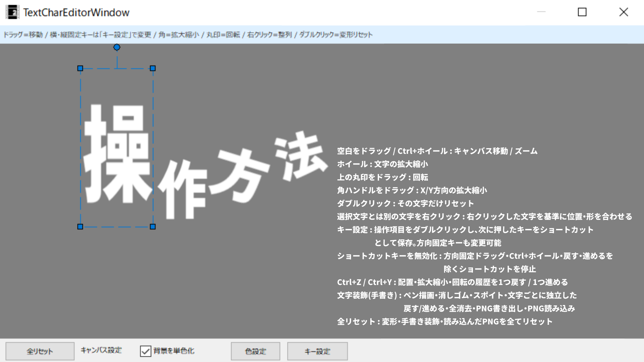
Task: Click the top-right corner resize handle
Action: [153, 68]
